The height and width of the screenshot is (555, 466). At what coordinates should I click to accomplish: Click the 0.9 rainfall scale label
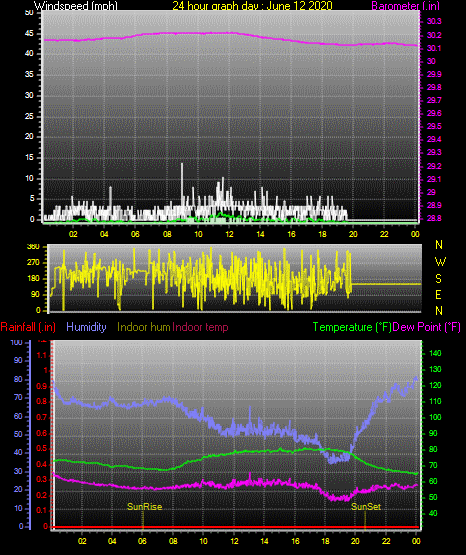[x=42, y=386]
